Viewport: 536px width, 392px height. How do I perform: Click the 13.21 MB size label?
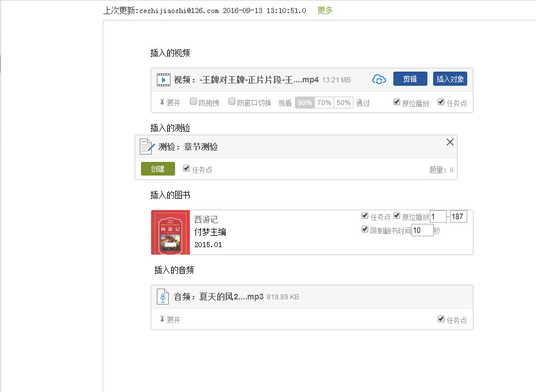tap(336, 80)
